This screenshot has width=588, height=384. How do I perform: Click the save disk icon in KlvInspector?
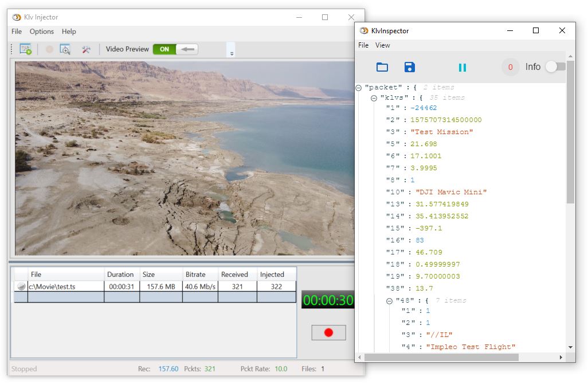tap(410, 67)
